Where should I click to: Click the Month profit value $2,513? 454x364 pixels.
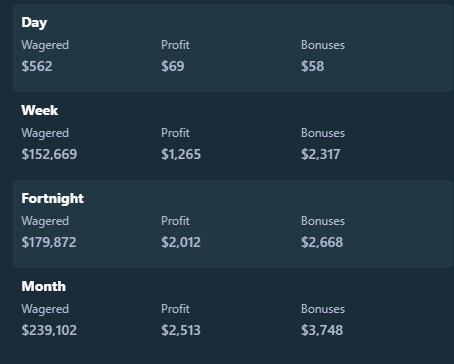[181, 330]
